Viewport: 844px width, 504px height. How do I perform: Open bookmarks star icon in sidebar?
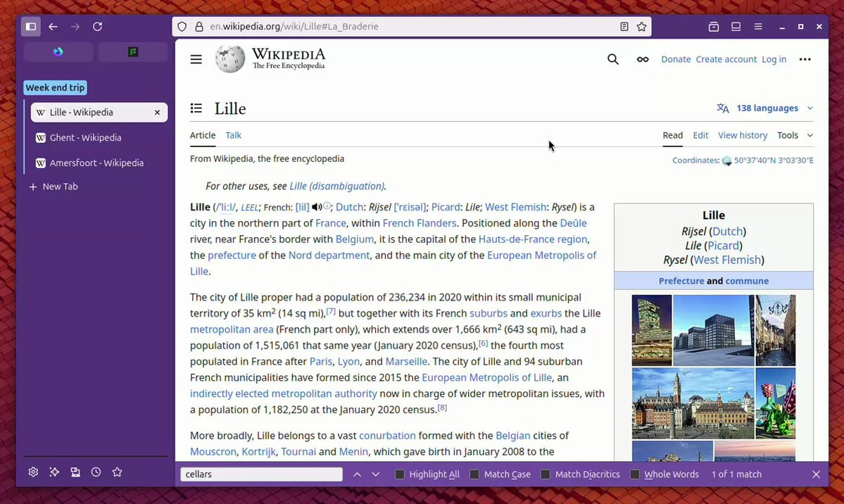coord(117,472)
